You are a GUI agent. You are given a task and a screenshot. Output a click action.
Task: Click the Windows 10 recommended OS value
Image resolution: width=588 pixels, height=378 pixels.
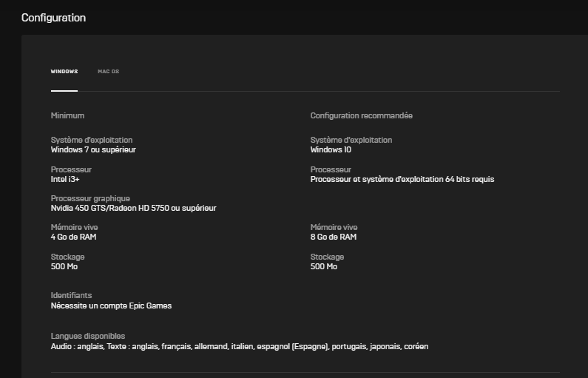point(331,149)
